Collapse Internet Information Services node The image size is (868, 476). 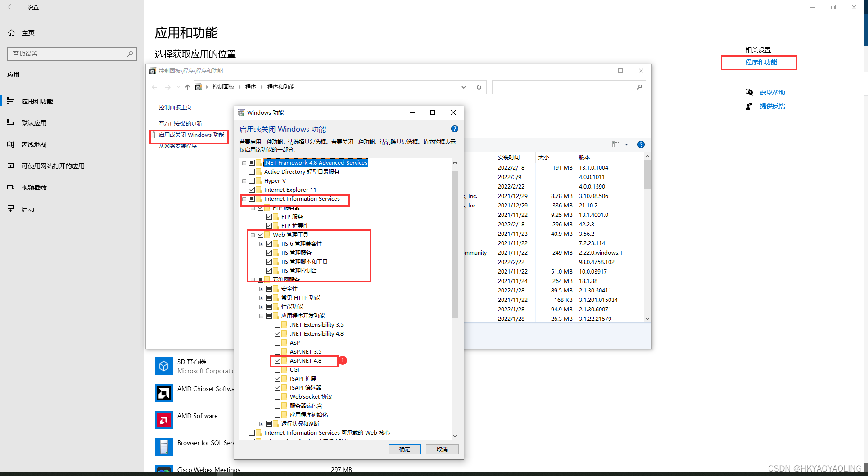coord(244,199)
